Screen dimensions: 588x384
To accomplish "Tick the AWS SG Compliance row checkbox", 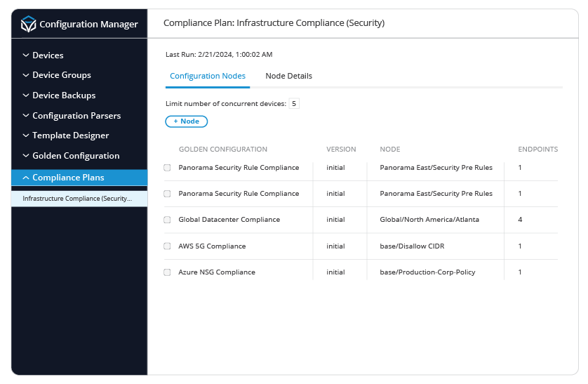I will (x=167, y=246).
